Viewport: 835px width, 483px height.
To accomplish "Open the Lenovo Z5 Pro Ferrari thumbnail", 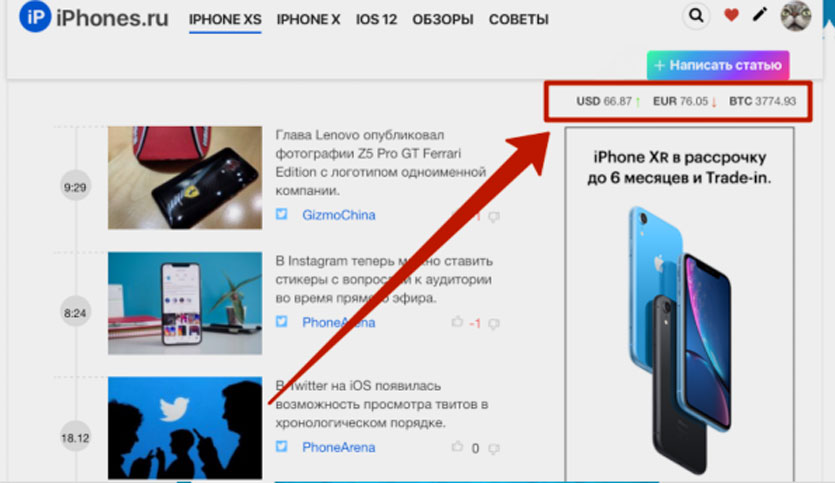I will click(185, 177).
